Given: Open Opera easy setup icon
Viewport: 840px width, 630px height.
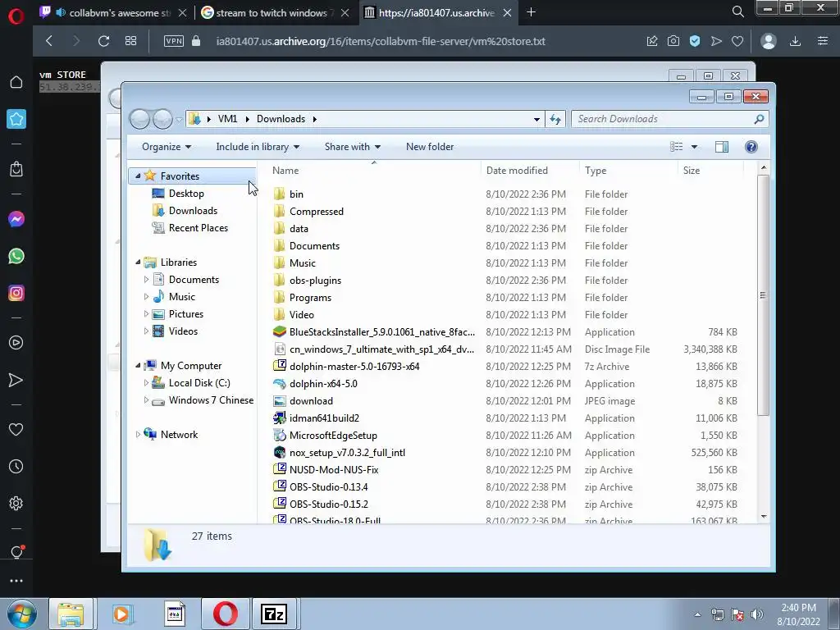Looking at the screenshot, I should pos(823,41).
